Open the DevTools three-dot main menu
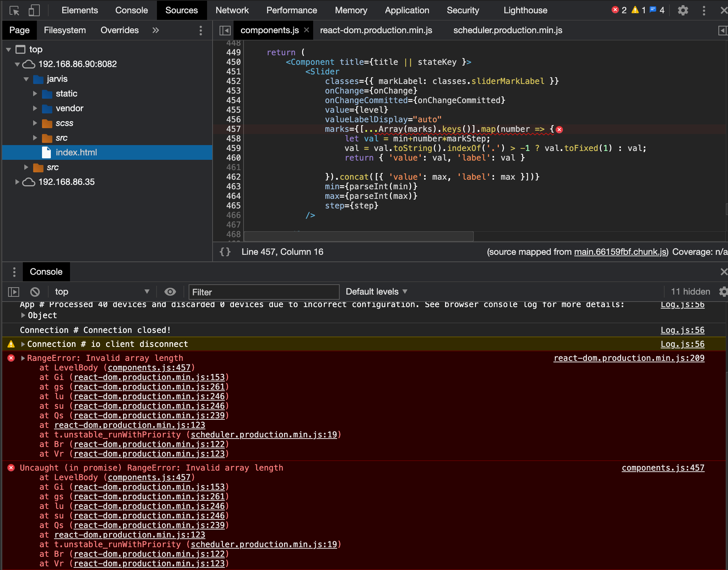Screen dimensions: 728x570 [x=704, y=10]
